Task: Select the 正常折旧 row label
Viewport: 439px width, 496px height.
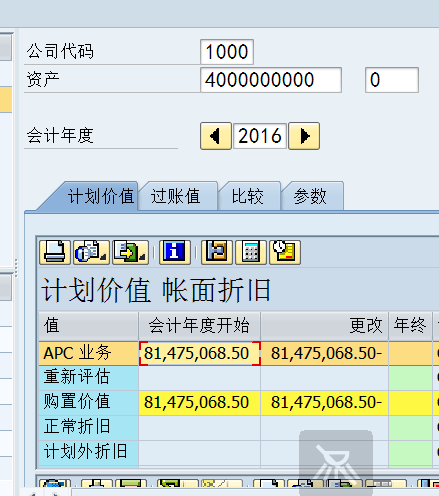Action: point(88,427)
